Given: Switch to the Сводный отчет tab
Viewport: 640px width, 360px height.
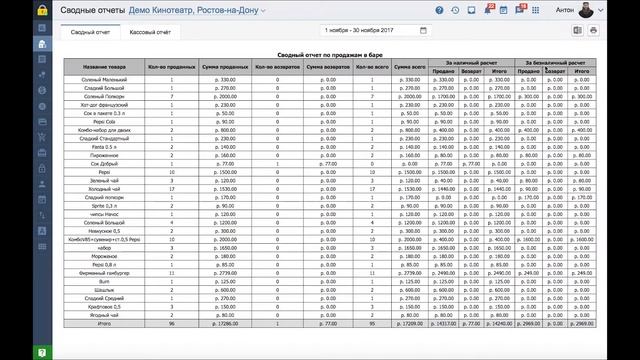Looking at the screenshot, I should 90,32.
